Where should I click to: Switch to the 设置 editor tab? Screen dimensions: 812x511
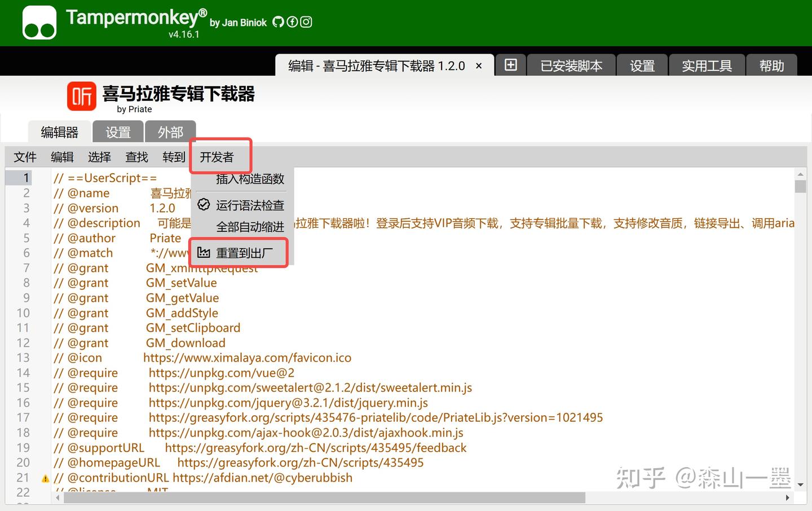(x=118, y=131)
